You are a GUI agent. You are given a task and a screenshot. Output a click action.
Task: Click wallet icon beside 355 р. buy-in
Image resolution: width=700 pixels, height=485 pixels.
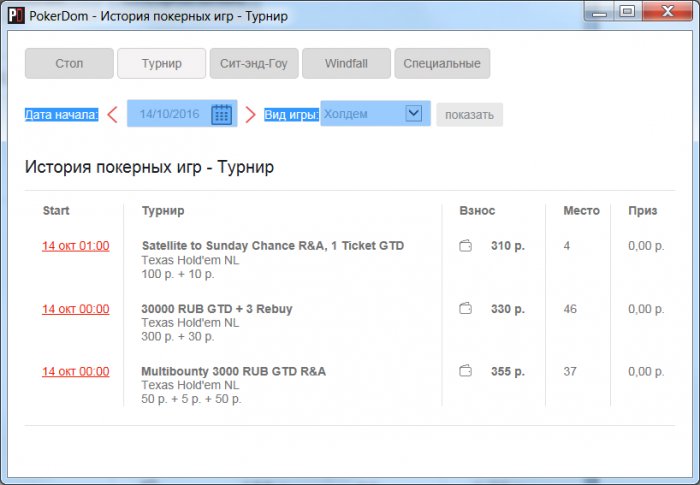[x=465, y=371]
